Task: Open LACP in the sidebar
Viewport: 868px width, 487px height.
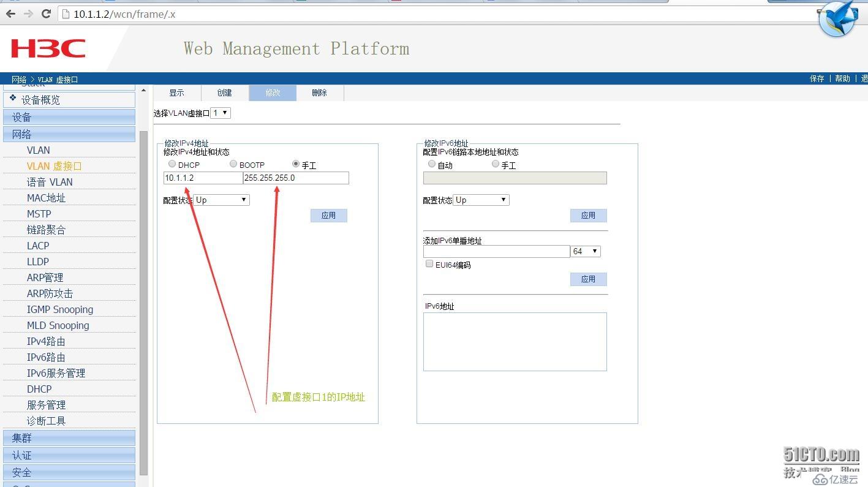Action: pyautogui.click(x=38, y=246)
